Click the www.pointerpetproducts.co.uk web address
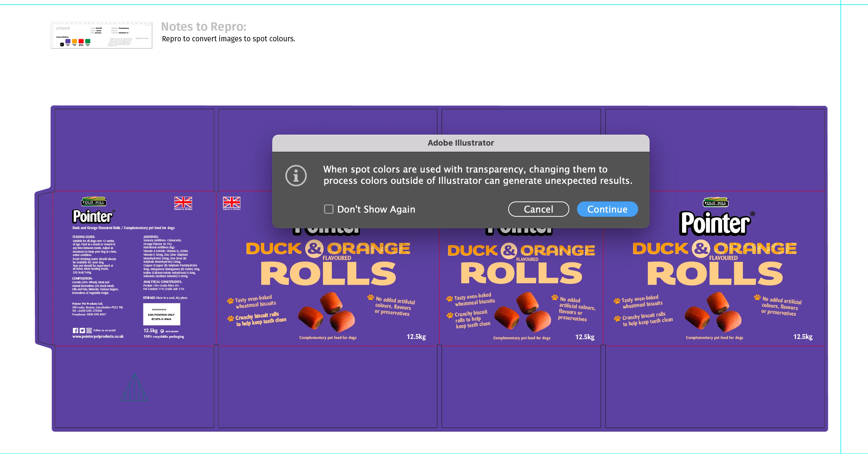The height and width of the screenshot is (454, 868). click(x=98, y=337)
